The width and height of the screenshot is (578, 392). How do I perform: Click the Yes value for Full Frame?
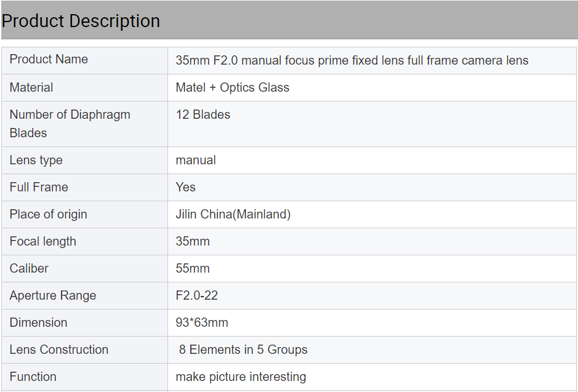(185, 187)
